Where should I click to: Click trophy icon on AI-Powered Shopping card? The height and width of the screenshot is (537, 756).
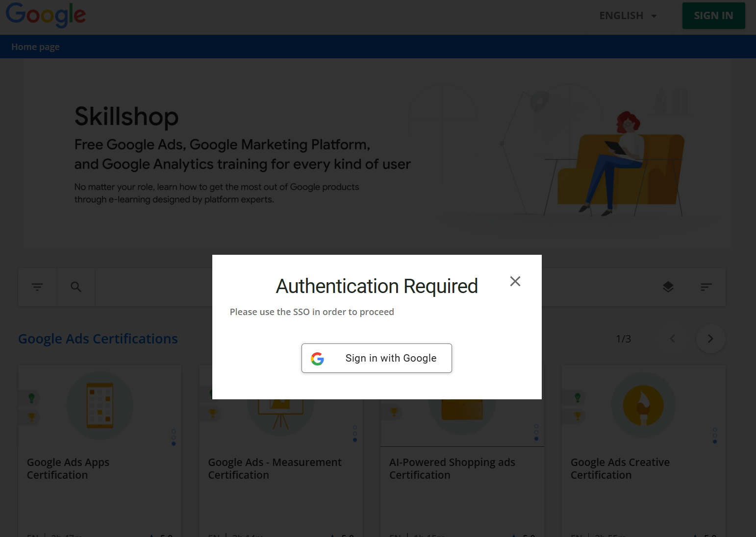coord(394,412)
